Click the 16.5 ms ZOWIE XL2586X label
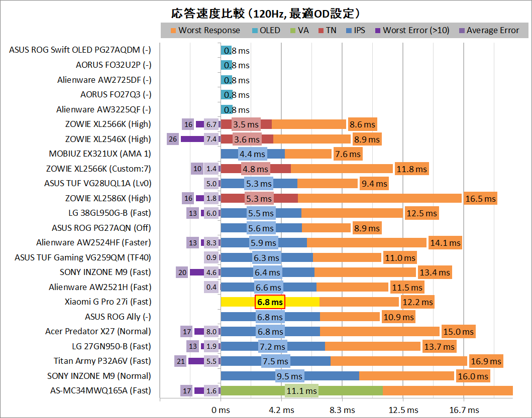The height and width of the screenshot is (418, 532). [480, 199]
